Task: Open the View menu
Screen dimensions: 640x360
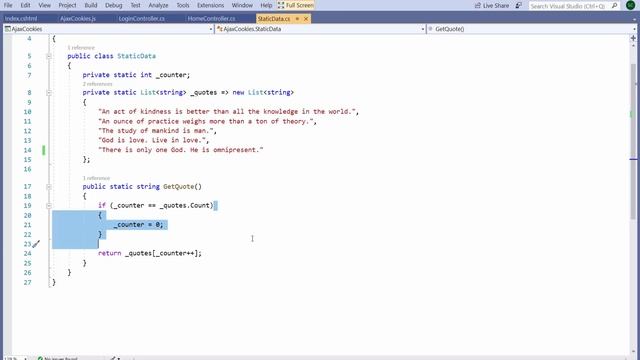Action: coord(44,5)
